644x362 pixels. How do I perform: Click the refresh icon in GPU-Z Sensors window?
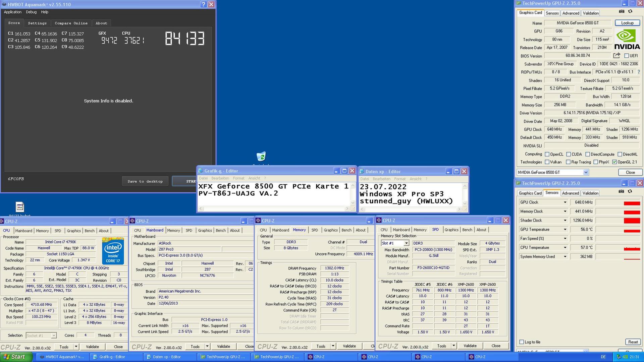coord(630,192)
